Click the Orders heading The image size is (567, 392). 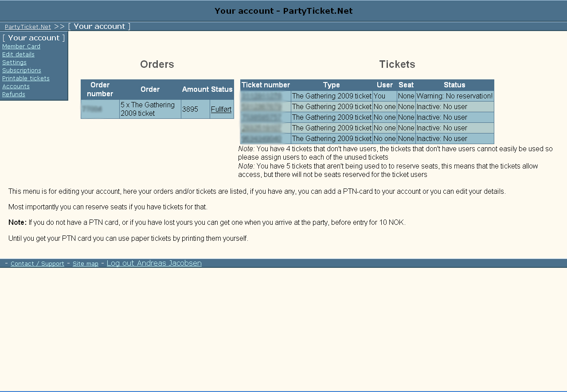click(157, 64)
